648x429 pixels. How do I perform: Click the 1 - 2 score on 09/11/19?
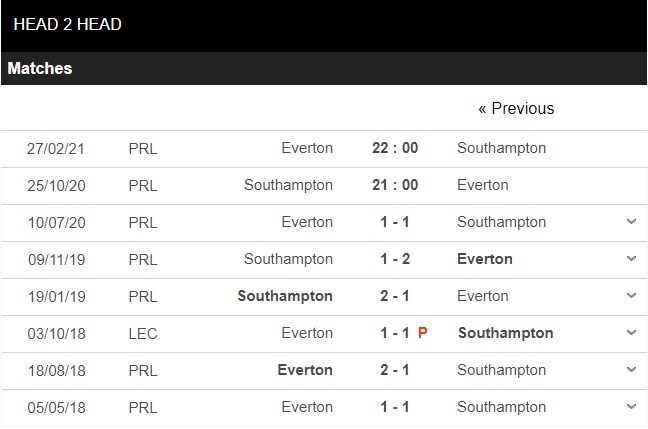click(395, 259)
